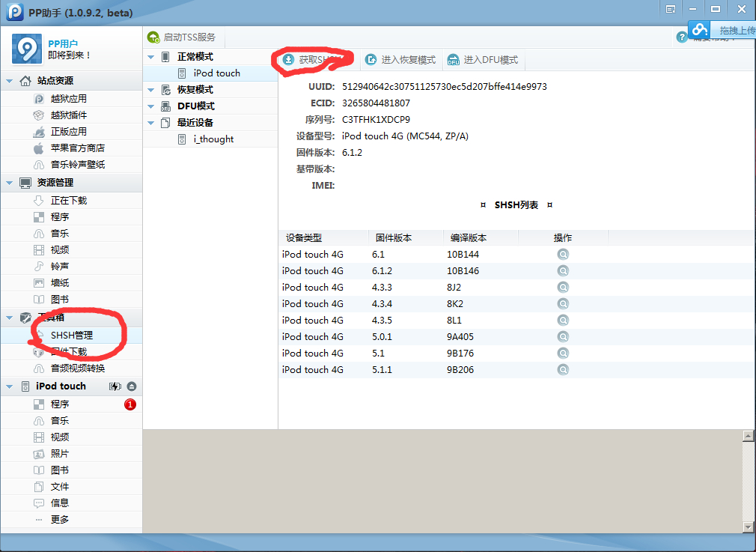
Task: Click the battery charging icon beside iPod touch
Action: click(x=115, y=386)
